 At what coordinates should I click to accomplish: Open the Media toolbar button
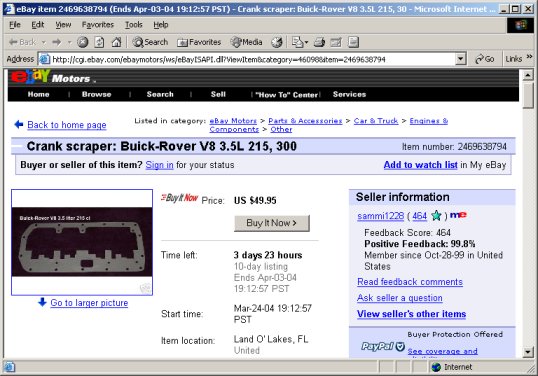[x=247, y=42]
